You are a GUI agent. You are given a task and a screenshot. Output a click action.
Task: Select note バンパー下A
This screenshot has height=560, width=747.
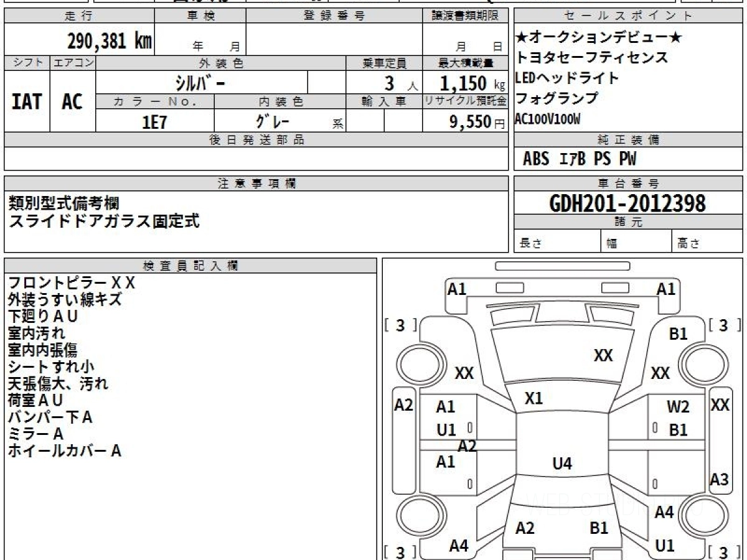pyautogui.click(x=50, y=418)
